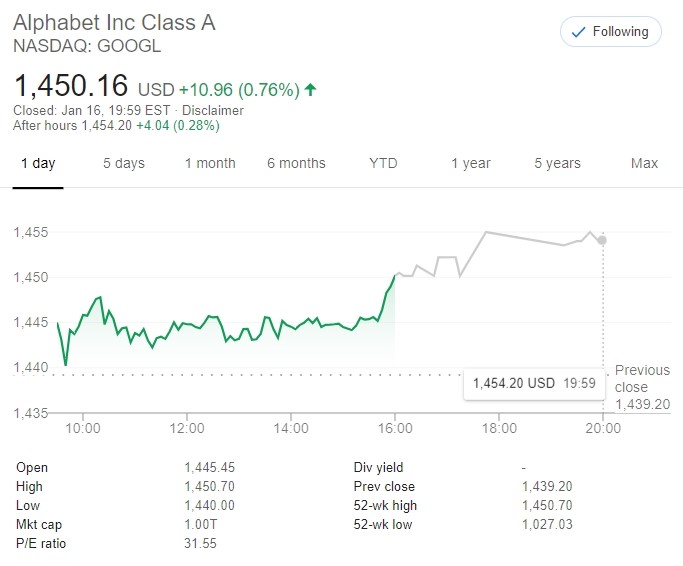Select the YTD chart range

pos(383,163)
